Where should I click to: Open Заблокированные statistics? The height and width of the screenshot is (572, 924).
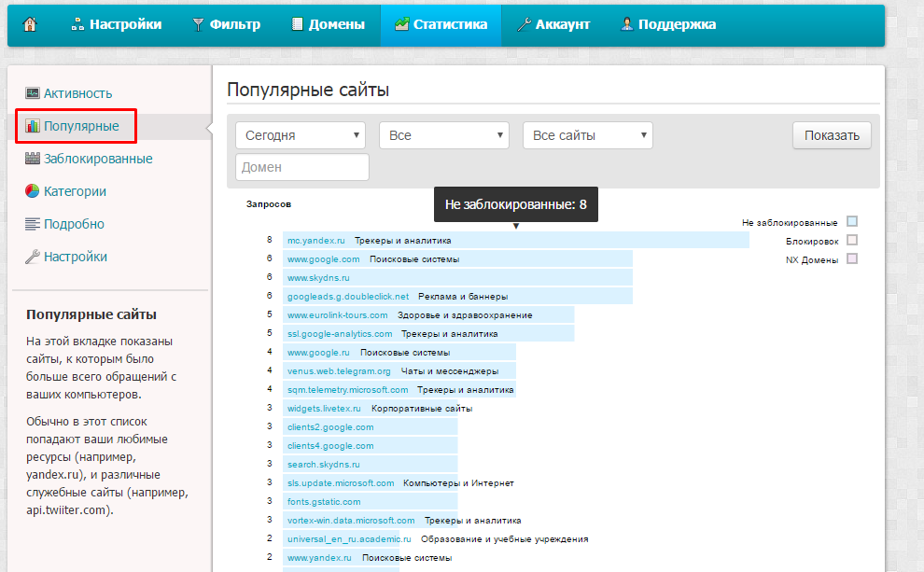[x=98, y=159]
